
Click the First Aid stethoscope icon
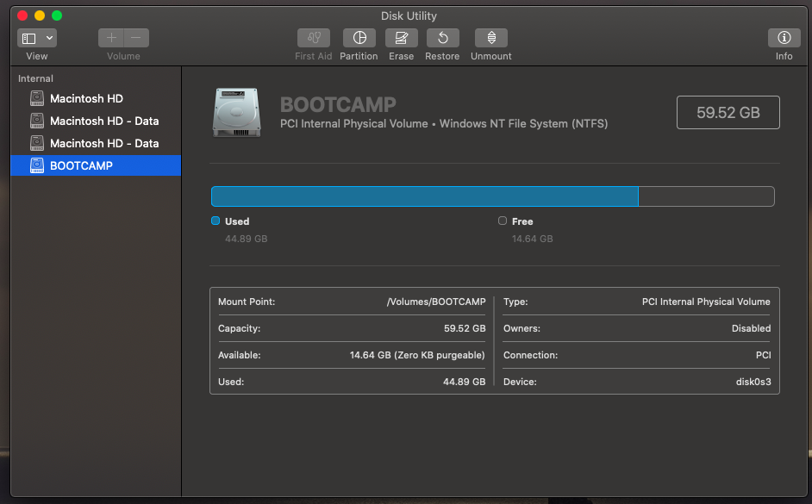pos(313,38)
